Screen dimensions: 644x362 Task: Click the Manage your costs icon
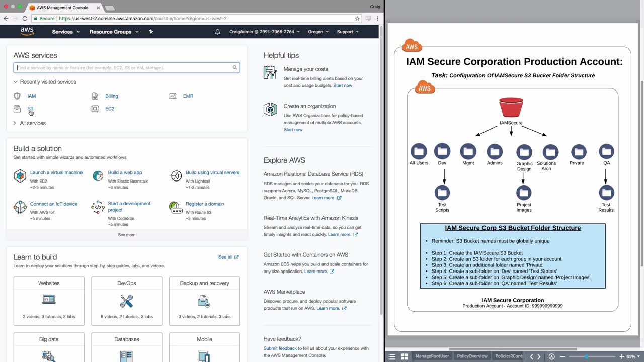pyautogui.click(x=270, y=72)
